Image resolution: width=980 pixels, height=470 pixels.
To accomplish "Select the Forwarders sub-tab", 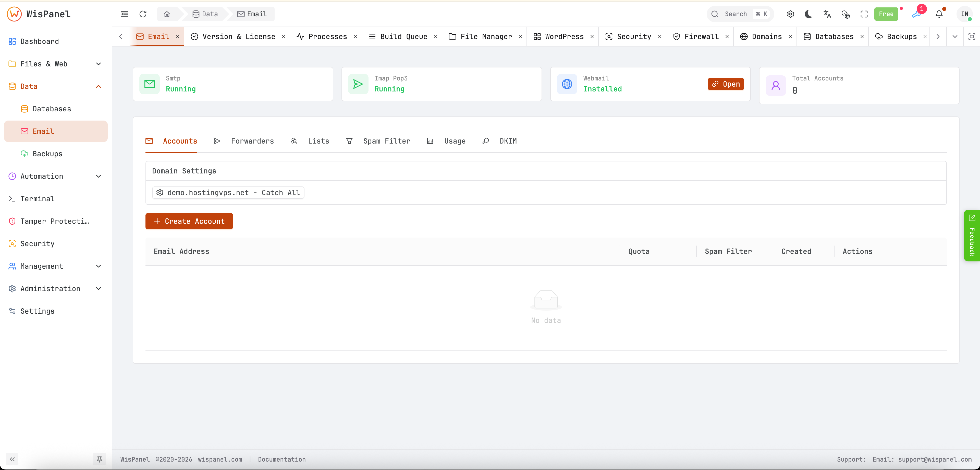I will click(244, 141).
